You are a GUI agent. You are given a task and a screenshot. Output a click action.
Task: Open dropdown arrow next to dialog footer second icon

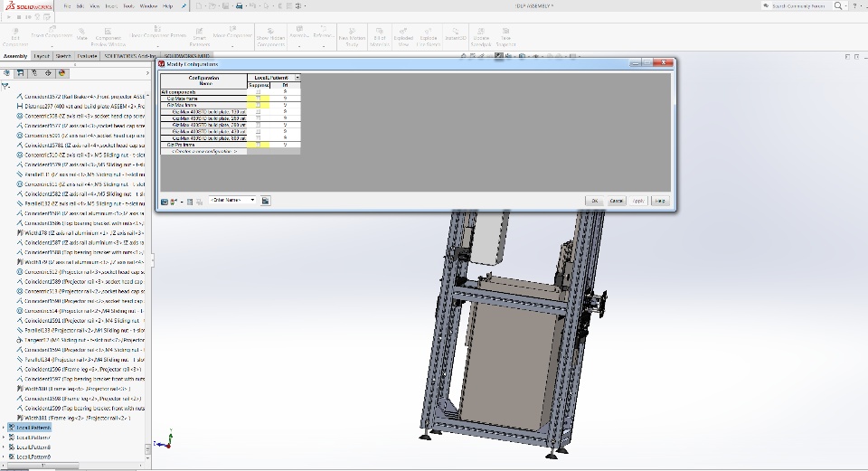(182, 202)
